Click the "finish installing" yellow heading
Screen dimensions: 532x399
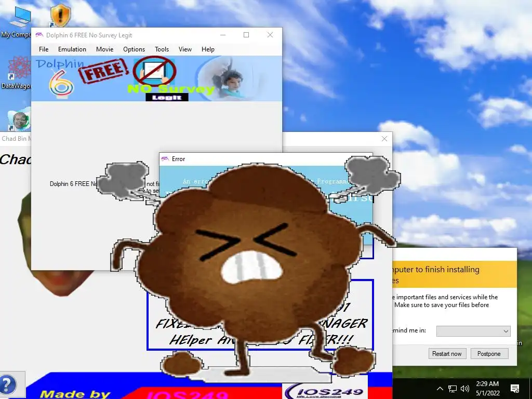(436, 274)
